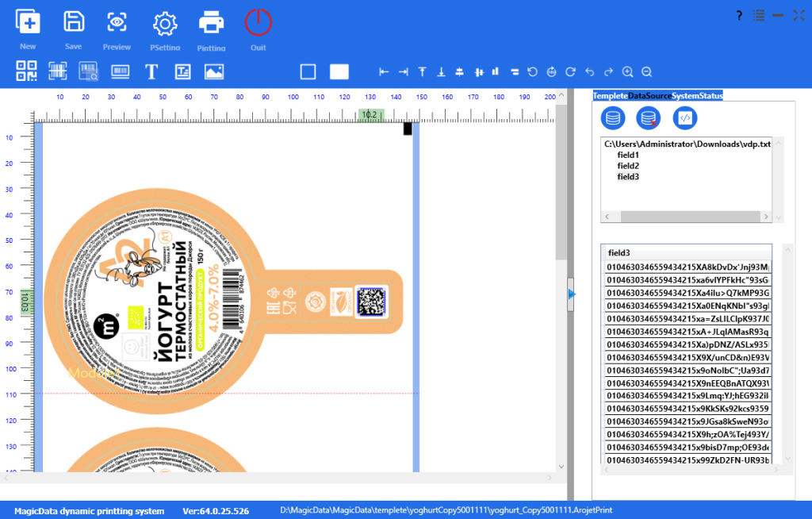Select the row containing Xa4ilu>Q7kMP93G
The width and height of the screenshot is (812, 519).
click(688, 293)
